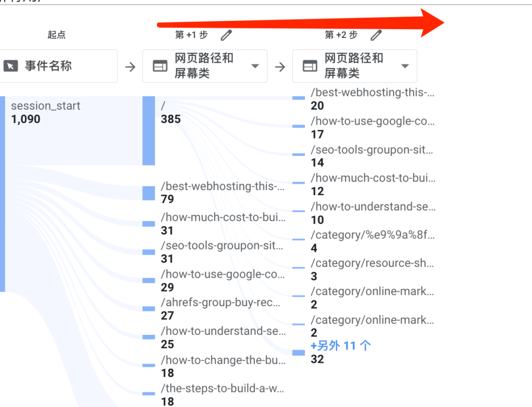The height and width of the screenshot is (407, 532).
Task: Expand the +另外 11 个 link
Action: click(x=341, y=346)
